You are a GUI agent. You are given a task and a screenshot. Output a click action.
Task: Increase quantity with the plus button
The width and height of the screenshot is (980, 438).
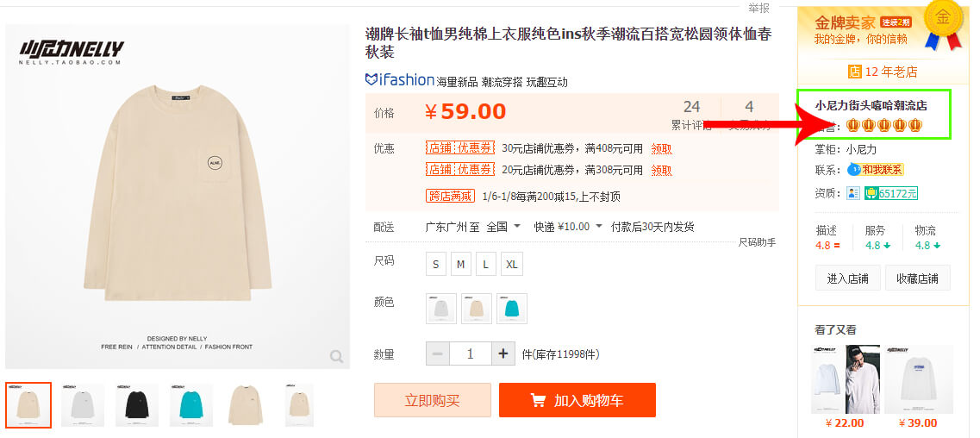click(503, 354)
